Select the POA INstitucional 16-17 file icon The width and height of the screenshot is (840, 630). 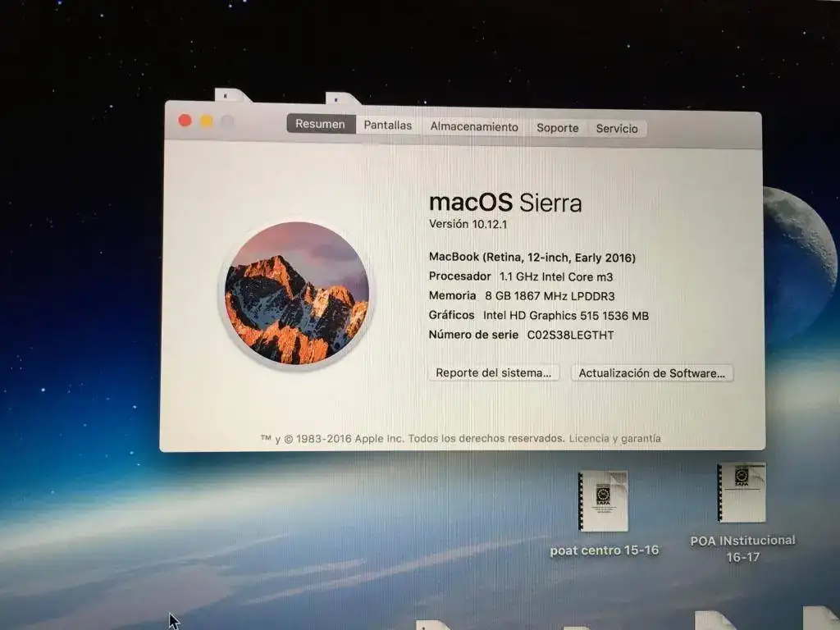[x=742, y=492]
